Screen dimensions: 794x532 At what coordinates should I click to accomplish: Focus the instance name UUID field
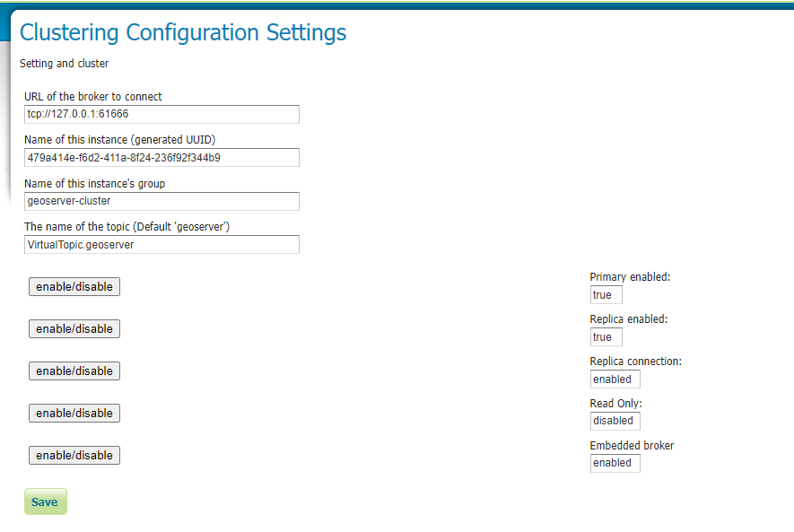tap(161, 158)
